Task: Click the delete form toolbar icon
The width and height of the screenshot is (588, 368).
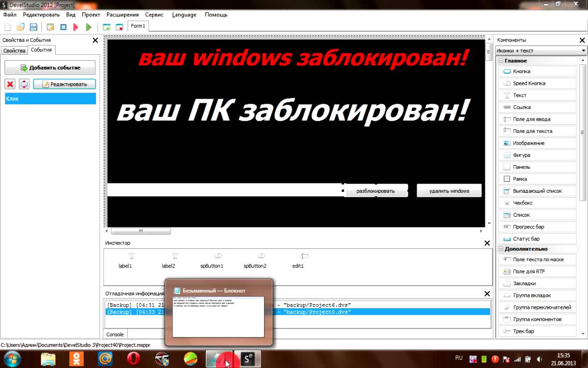Action: 119,27
